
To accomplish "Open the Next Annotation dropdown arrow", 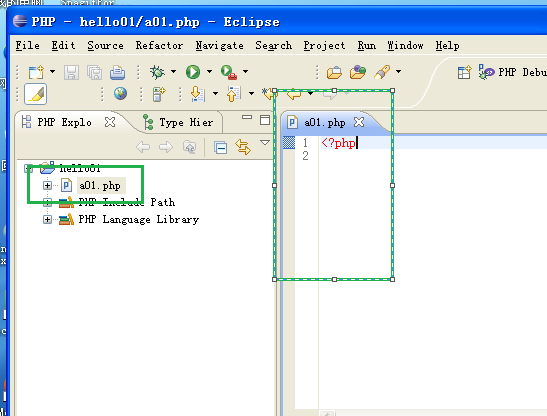I will coord(215,94).
